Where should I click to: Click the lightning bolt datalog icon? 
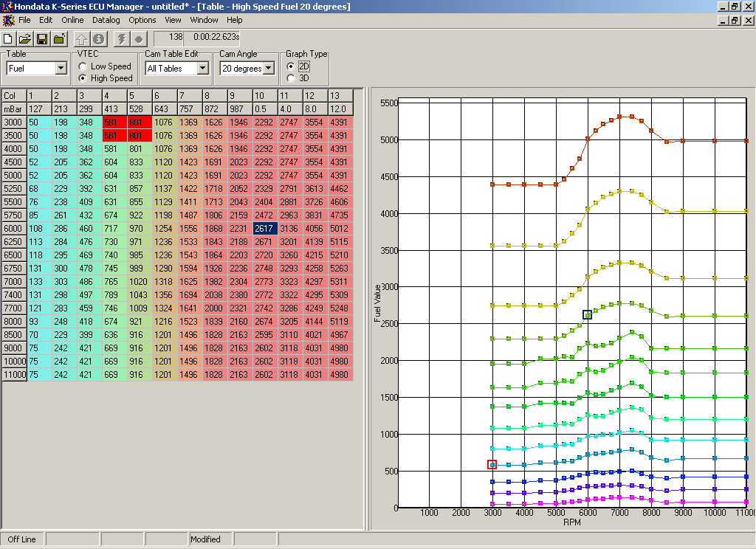pyautogui.click(x=122, y=39)
